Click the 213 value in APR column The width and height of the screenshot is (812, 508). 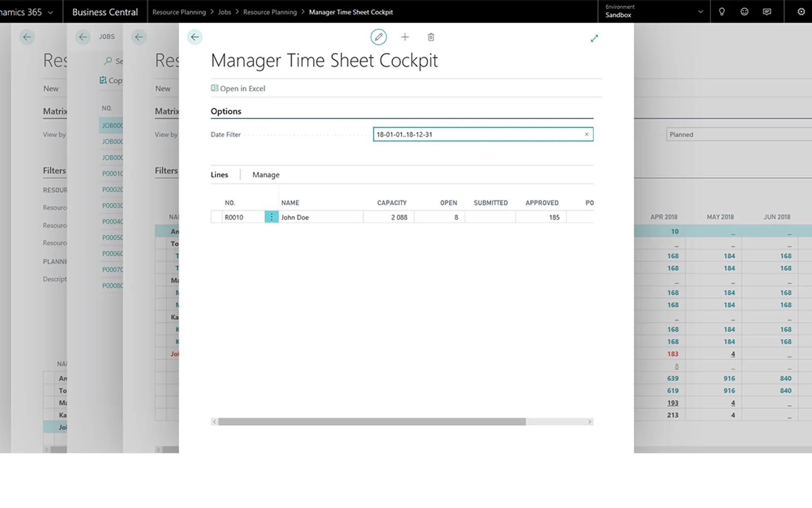673,415
